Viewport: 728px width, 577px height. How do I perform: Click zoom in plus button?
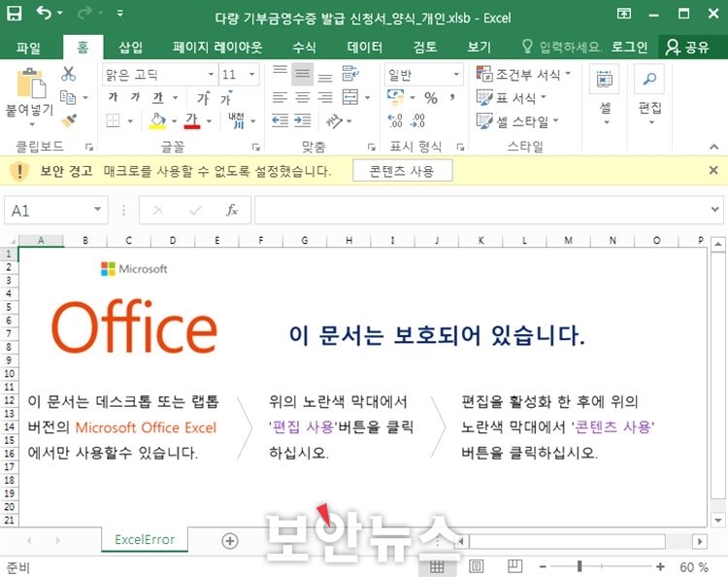click(660, 566)
